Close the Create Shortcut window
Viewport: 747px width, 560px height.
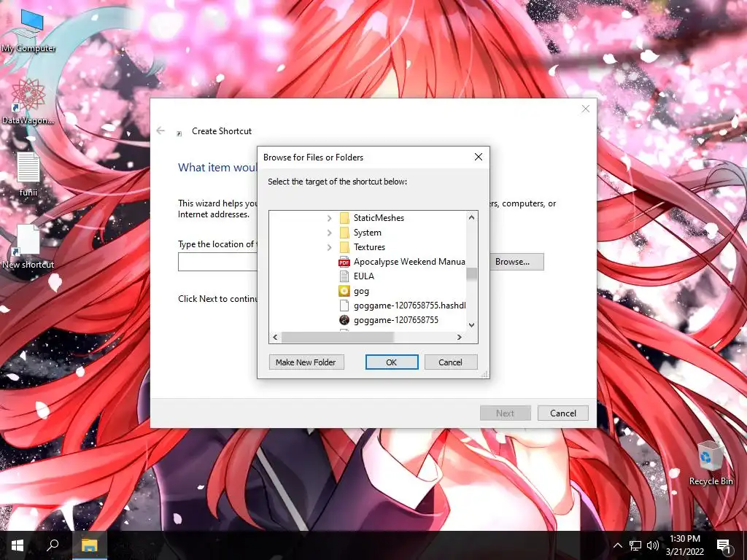click(x=586, y=109)
